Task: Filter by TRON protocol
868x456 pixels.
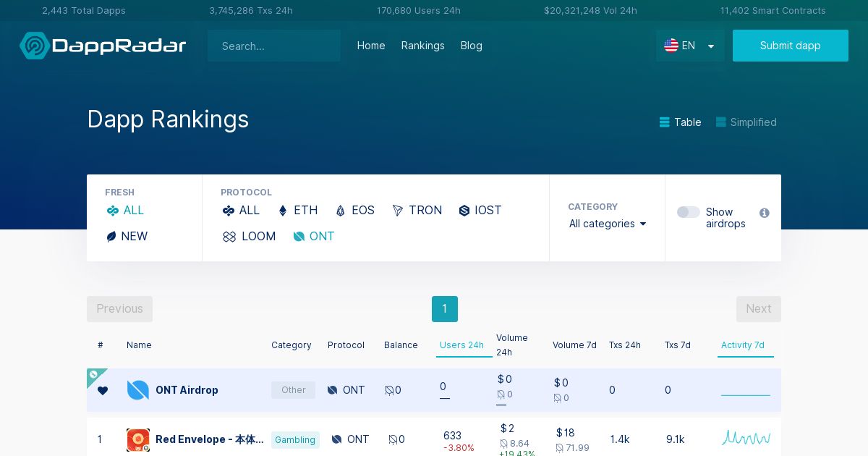Action: tap(417, 210)
